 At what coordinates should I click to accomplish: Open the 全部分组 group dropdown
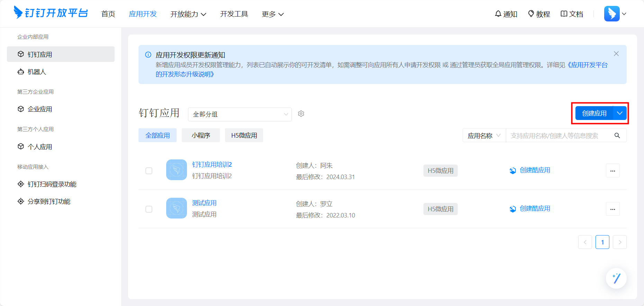click(240, 114)
